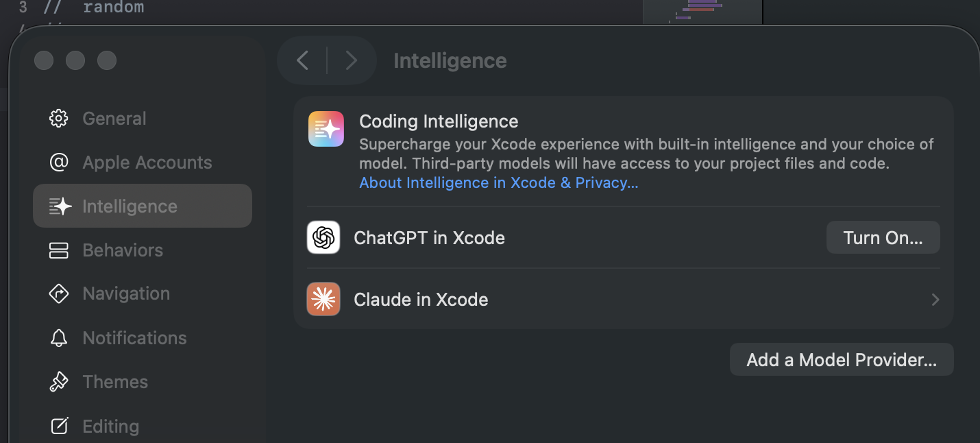Expand the Claude in Xcode details

point(935,300)
